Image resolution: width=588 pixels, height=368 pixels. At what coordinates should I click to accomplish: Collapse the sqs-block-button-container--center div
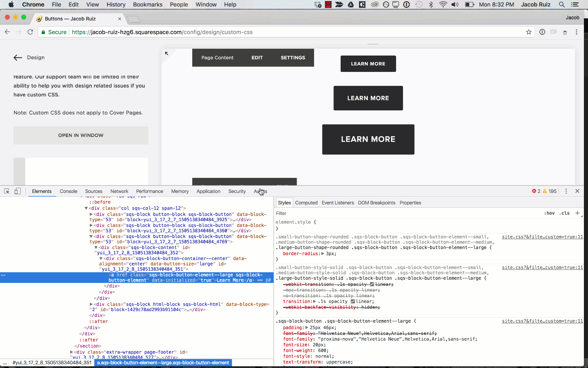(x=101, y=259)
